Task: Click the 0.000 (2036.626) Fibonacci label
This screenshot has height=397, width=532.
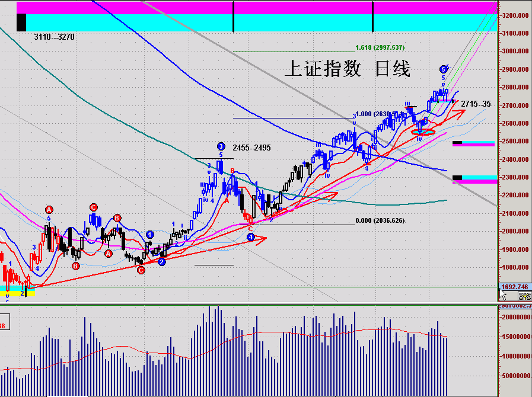Action: 380,220
